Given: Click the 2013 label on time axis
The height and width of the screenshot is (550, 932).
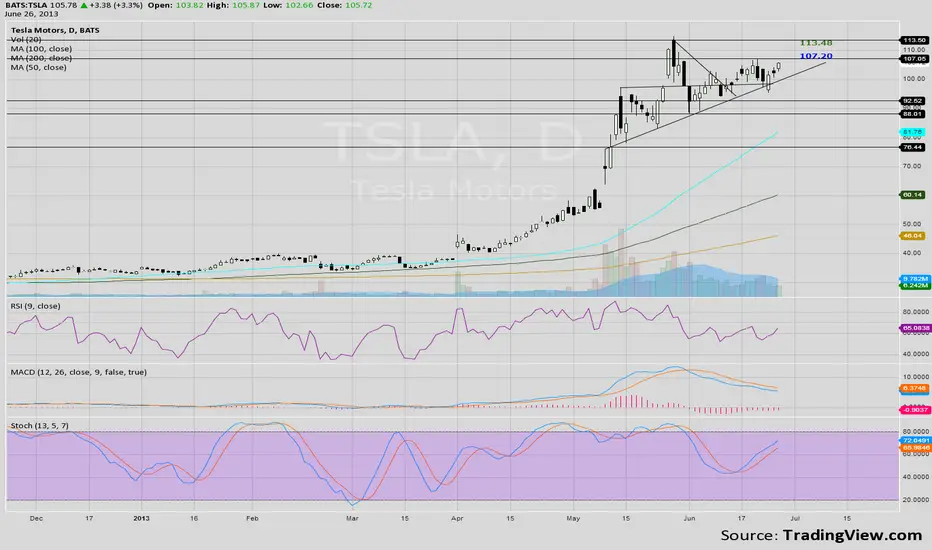Looking at the screenshot, I should (x=141, y=518).
